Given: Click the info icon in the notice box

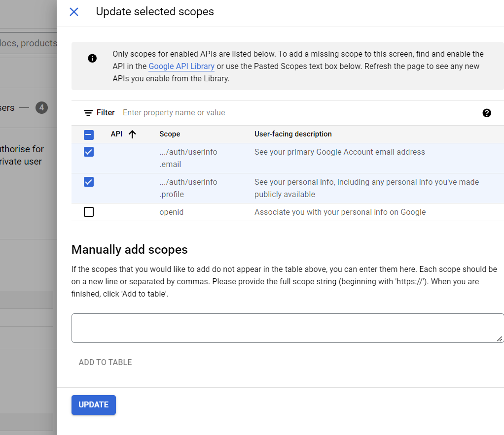Looking at the screenshot, I should (92, 58).
